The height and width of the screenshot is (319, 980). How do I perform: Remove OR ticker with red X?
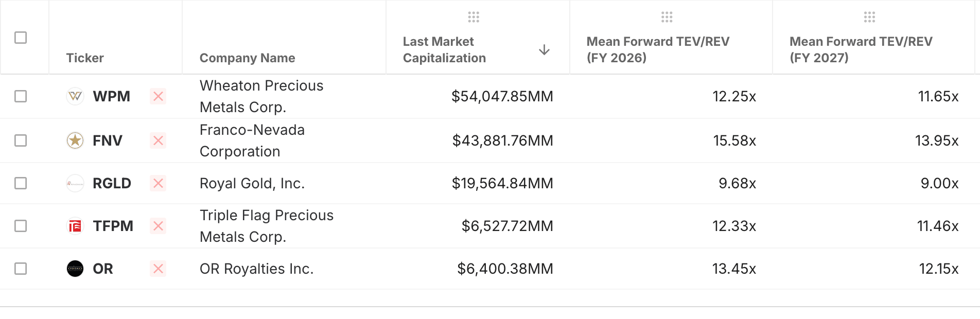click(x=158, y=269)
